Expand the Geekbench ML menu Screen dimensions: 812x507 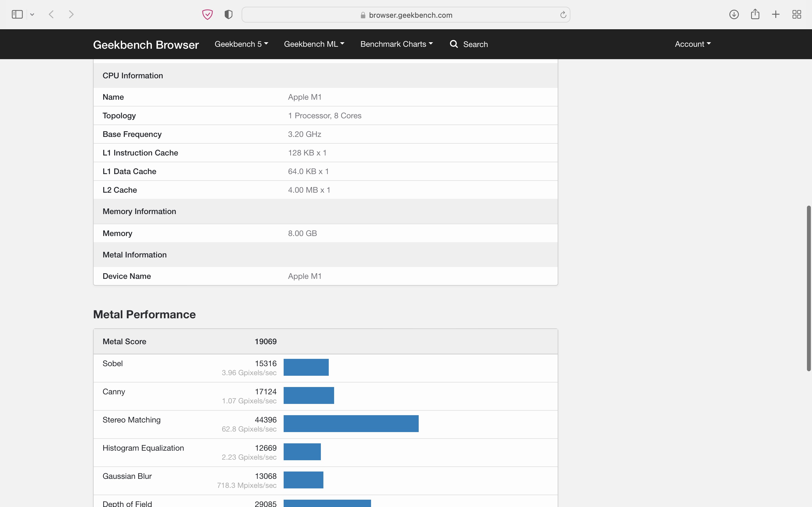click(314, 44)
